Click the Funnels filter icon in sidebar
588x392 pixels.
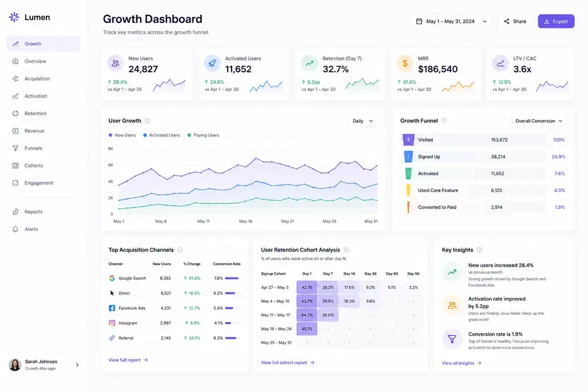(x=15, y=149)
